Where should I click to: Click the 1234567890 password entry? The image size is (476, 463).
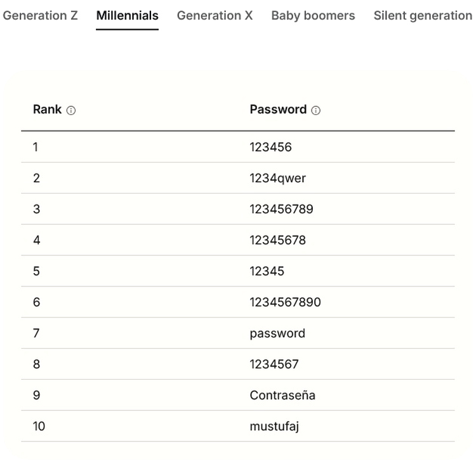click(x=285, y=302)
